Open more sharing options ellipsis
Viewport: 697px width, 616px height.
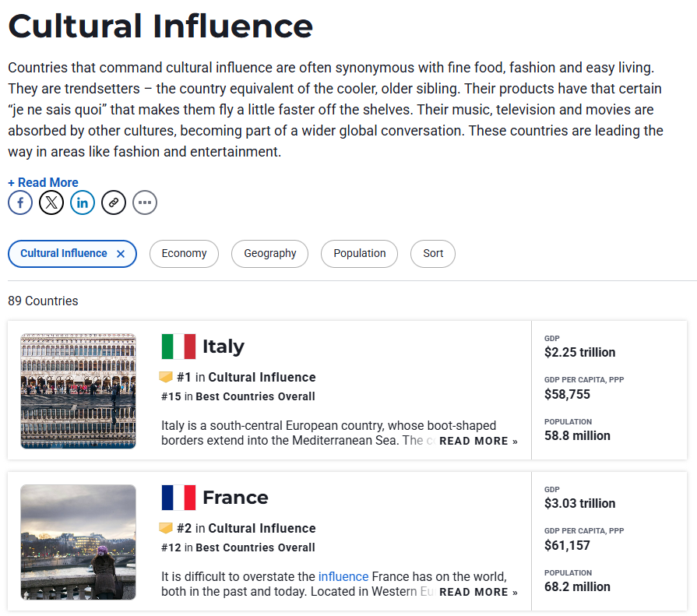145,203
